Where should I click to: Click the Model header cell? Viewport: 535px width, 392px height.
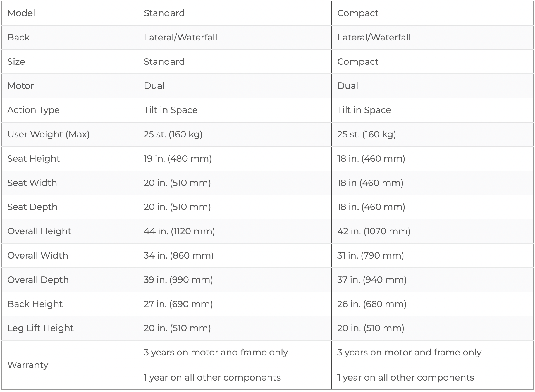click(x=21, y=13)
